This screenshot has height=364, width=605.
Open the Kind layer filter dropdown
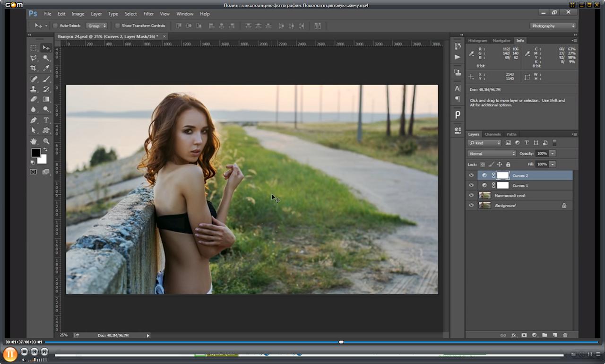click(x=484, y=143)
